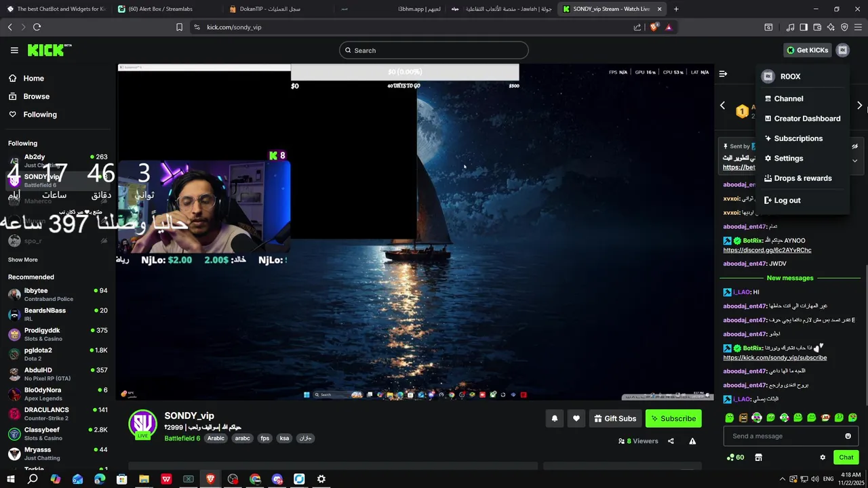
Task: Open the hamburger sidebar menu
Action: click(14, 50)
